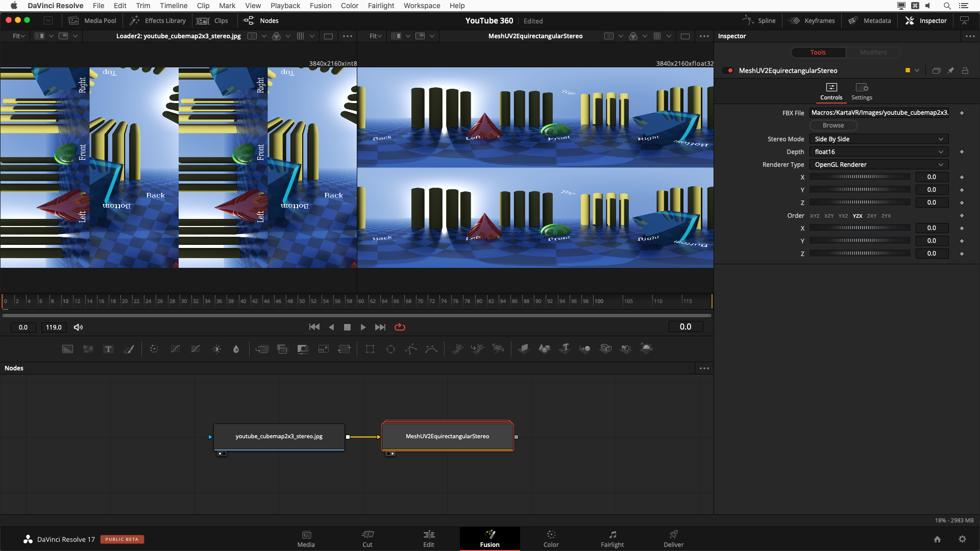Add a Color Corrector node from the toolbar
Screen dimensions: 980x551
point(154,349)
